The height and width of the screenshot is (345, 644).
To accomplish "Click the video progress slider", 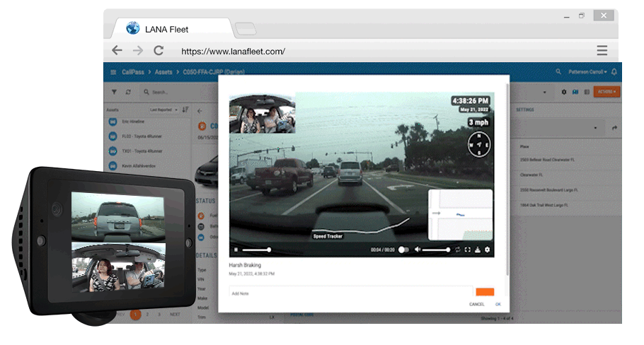I will pos(256,250).
